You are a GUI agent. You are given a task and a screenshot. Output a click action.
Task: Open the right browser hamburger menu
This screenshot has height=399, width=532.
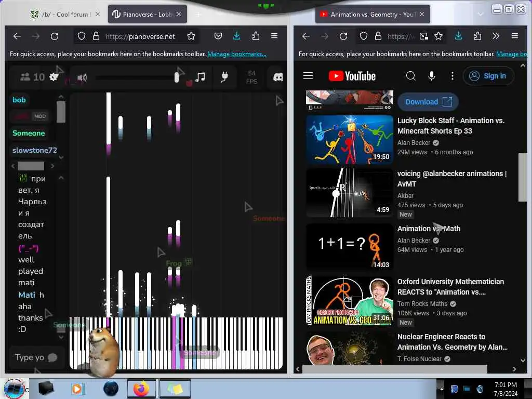tap(515, 36)
